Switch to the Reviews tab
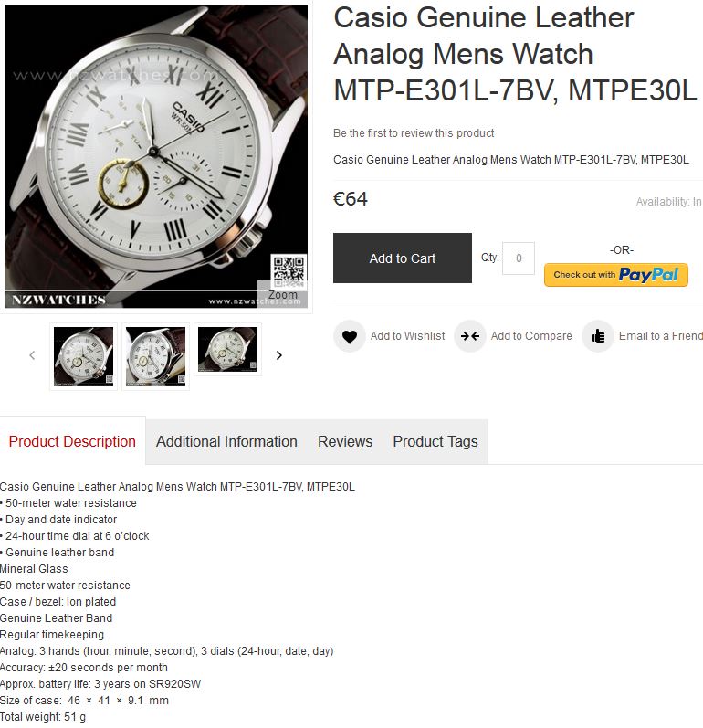The image size is (703, 728). (x=345, y=441)
